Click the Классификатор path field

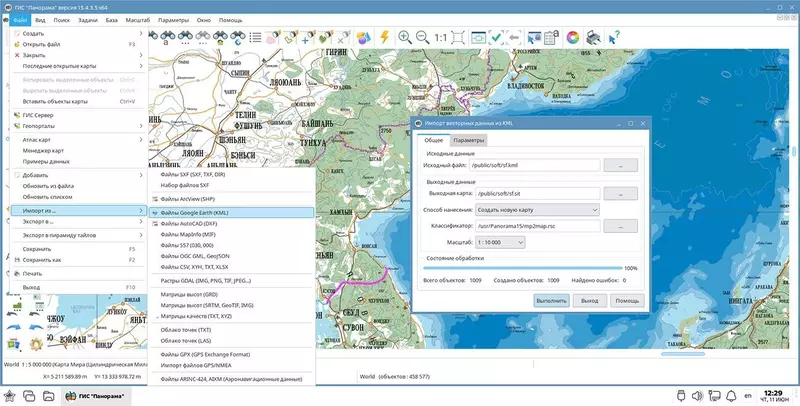[537, 226]
